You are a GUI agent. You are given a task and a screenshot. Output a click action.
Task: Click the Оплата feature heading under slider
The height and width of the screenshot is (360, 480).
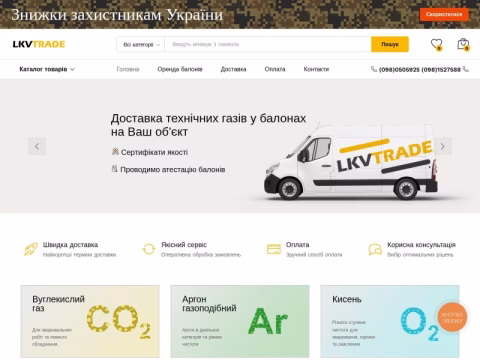[297, 245]
